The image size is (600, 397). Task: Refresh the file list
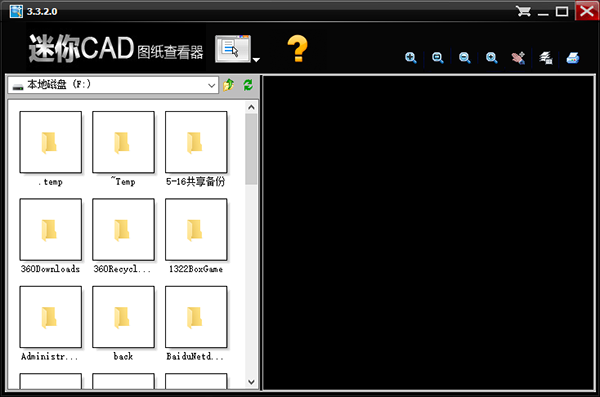248,85
